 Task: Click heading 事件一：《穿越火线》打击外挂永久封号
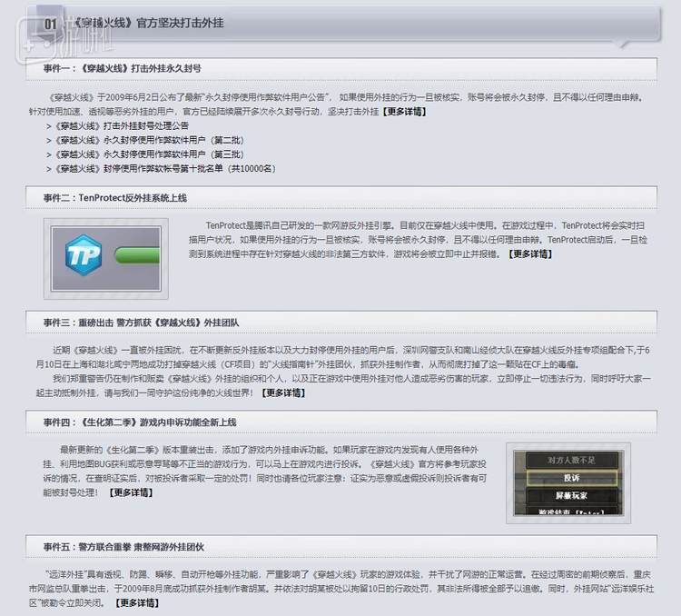(x=122, y=68)
